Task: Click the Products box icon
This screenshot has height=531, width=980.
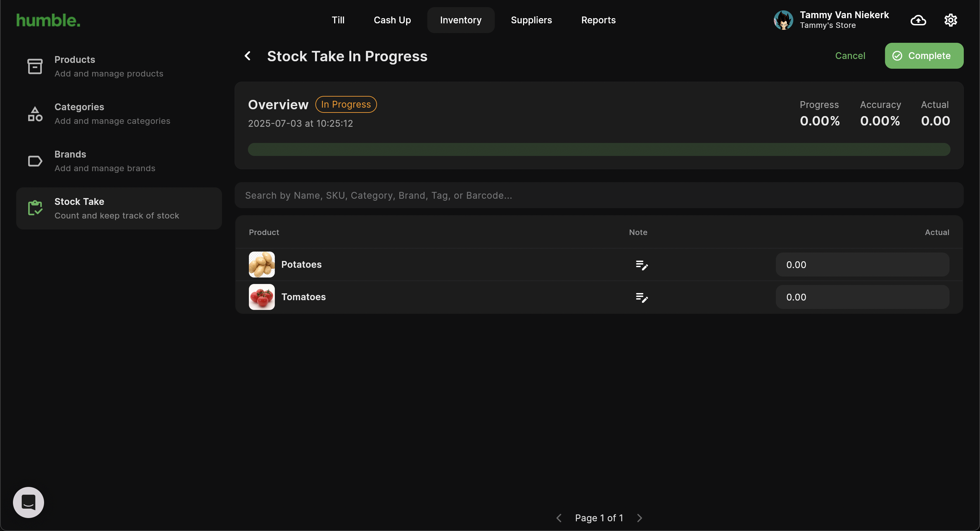Action: pos(35,66)
